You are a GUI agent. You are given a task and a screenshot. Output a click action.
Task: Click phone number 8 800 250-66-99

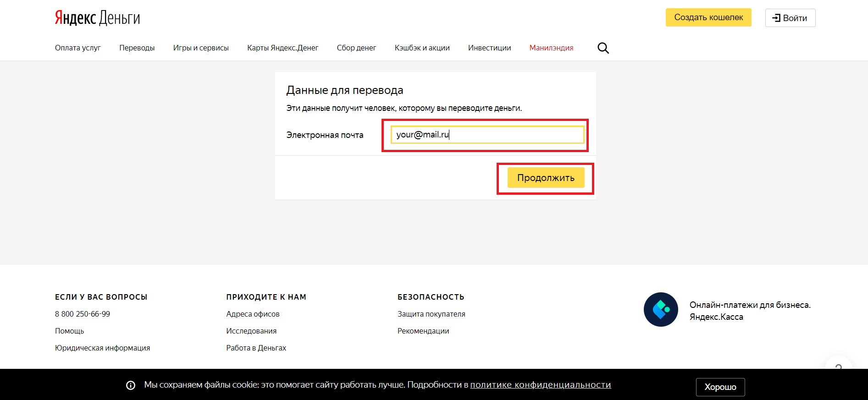(x=83, y=314)
